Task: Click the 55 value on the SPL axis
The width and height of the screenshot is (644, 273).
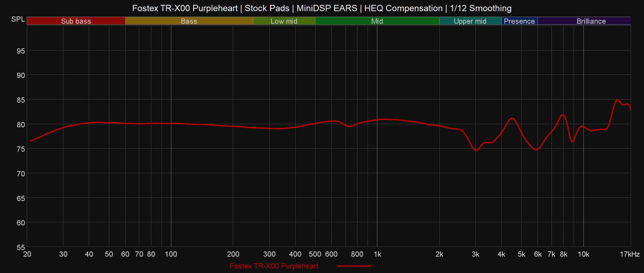Action: [20, 247]
